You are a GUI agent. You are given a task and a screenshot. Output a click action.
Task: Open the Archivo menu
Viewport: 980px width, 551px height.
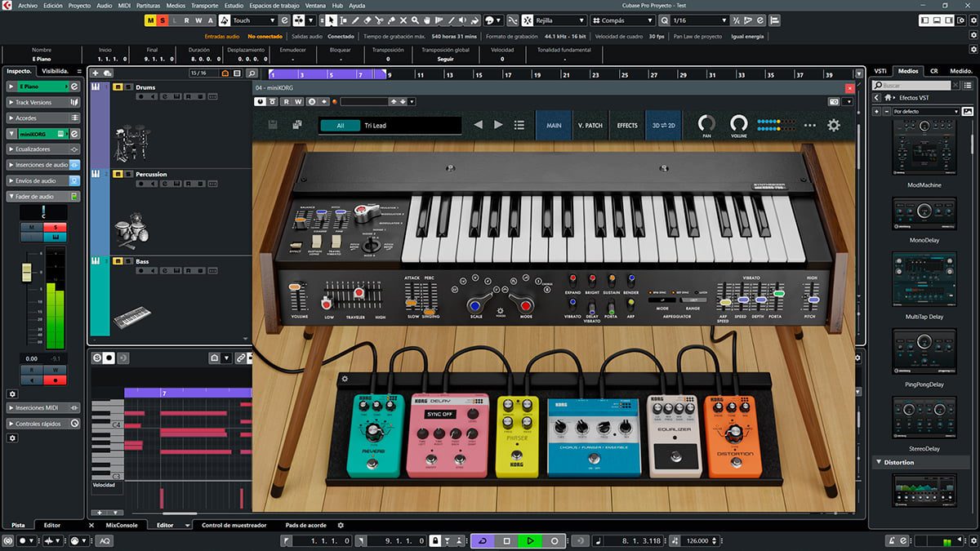(28, 5)
